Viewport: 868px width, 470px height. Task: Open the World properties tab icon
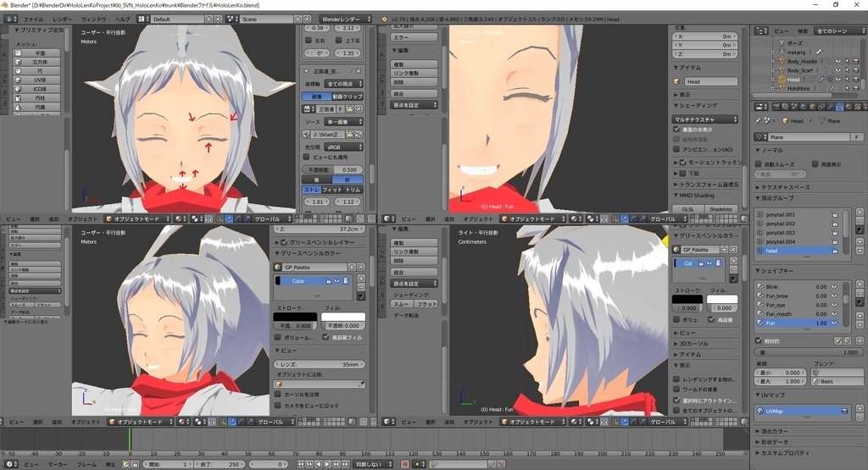[x=804, y=107]
